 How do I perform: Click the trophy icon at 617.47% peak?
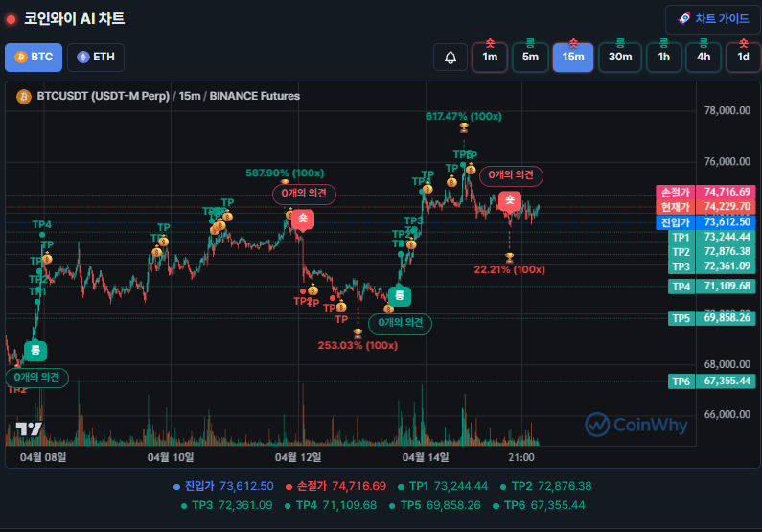coord(464,127)
